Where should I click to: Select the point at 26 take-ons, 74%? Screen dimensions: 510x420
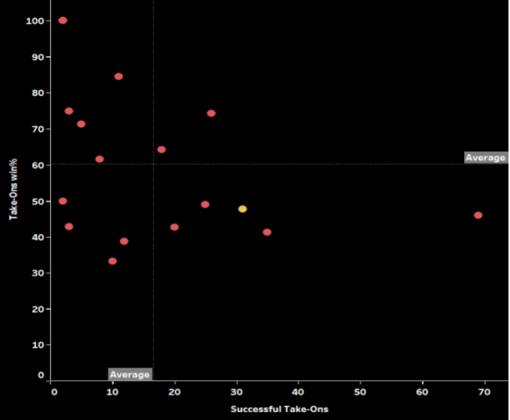point(211,113)
